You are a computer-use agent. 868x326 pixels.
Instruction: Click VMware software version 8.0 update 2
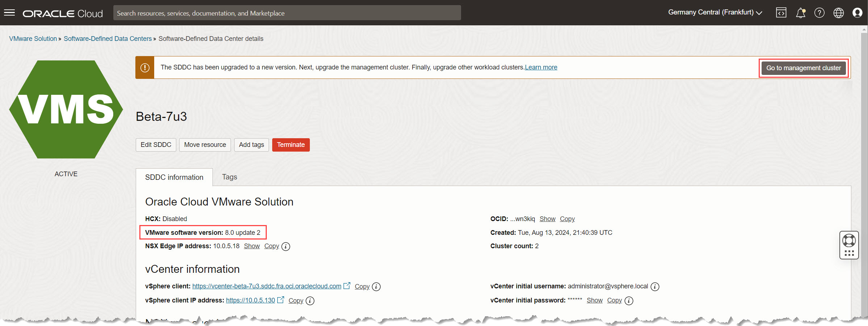[x=203, y=233]
